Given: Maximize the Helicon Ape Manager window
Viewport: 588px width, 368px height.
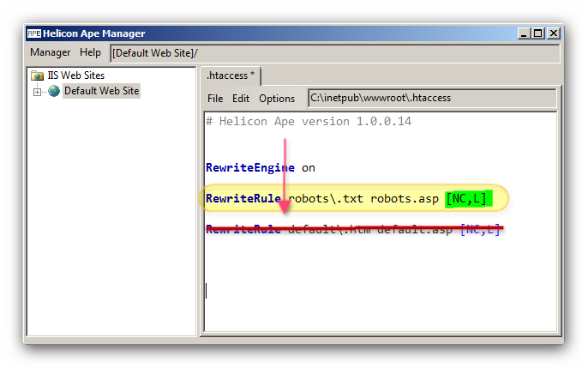Looking at the screenshot, I should [537, 33].
